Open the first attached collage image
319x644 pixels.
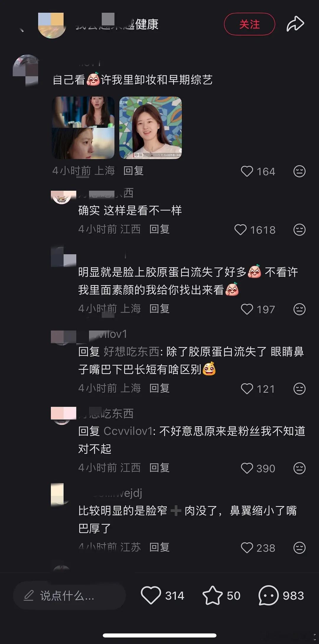[x=83, y=128]
